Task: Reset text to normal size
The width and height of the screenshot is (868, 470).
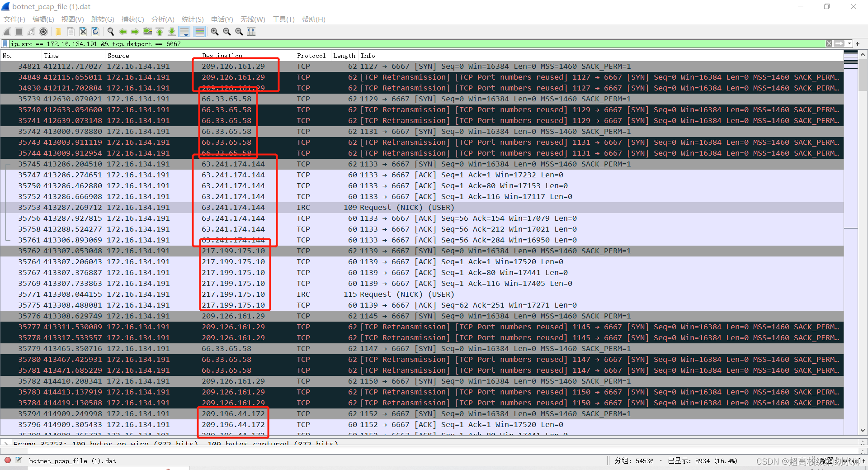Action: pos(239,32)
